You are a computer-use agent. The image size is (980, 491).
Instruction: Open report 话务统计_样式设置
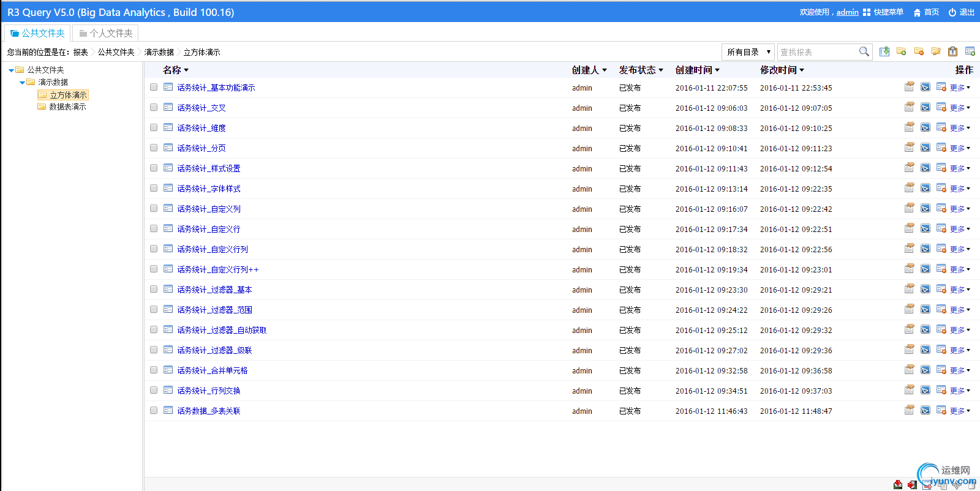coord(209,168)
